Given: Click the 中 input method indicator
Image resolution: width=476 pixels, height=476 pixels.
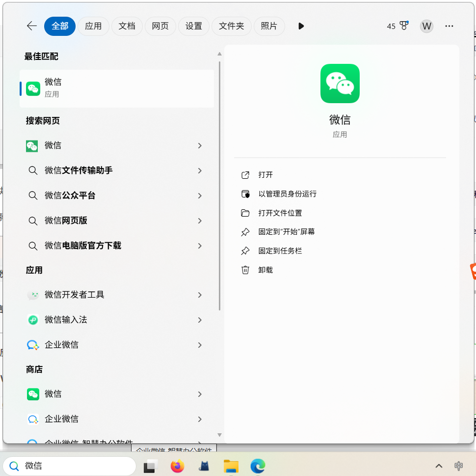Looking at the screenshot, I should [458, 466].
